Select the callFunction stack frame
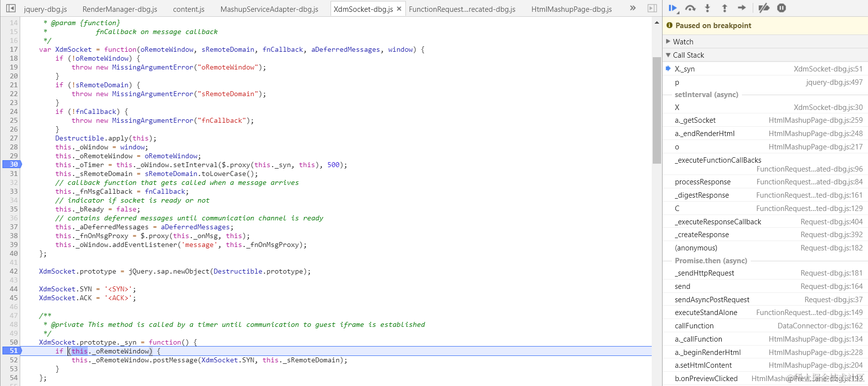868x386 pixels. 765,326
